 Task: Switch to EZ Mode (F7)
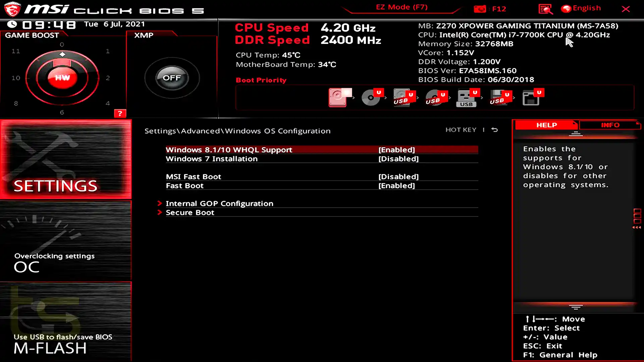[401, 7]
